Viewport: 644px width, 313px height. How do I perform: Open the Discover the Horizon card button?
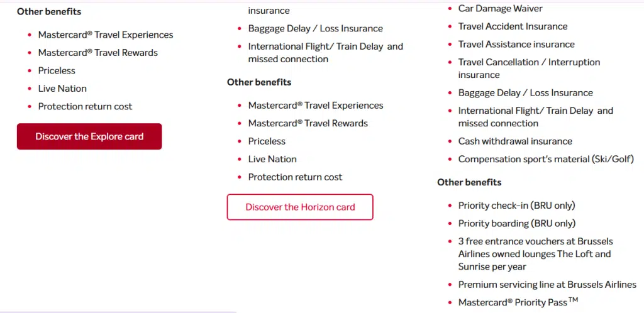(x=300, y=207)
